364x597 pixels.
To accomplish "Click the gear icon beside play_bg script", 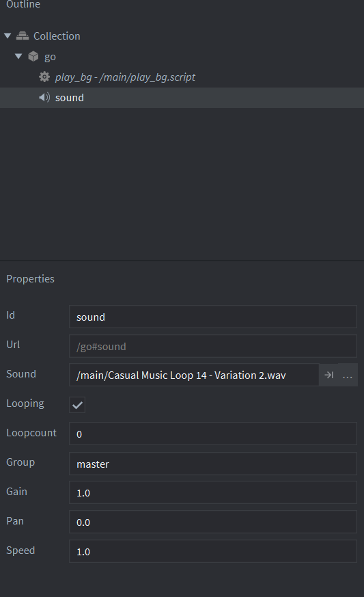I will (x=44, y=77).
